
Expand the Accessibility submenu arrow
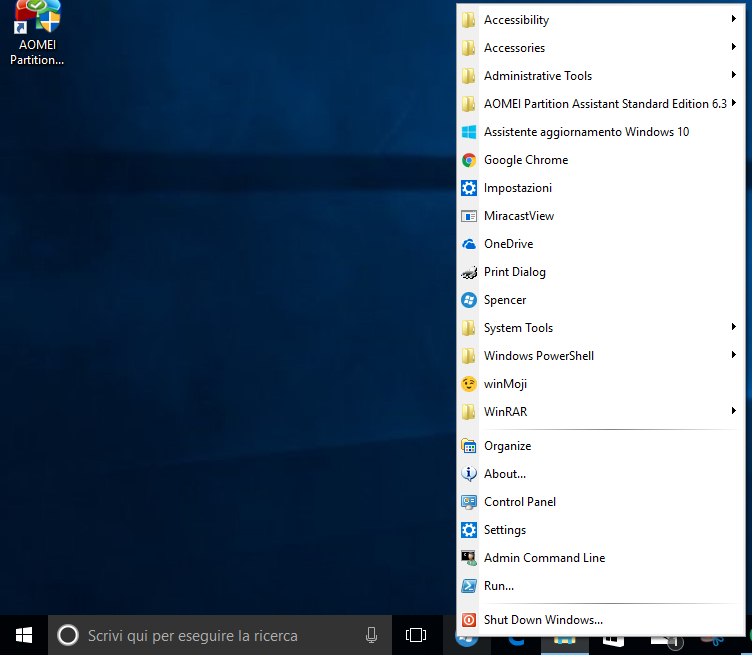pos(733,19)
